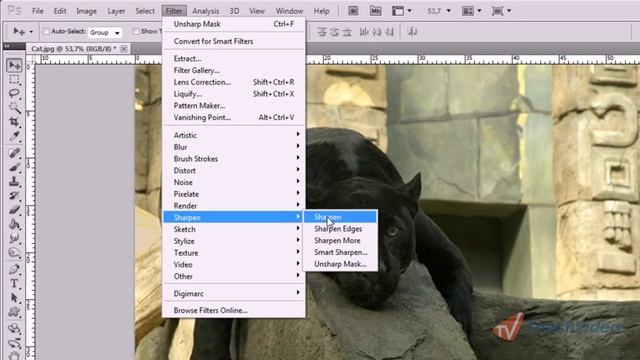The image size is (640, 360).
Task: Select the Path Selection tool
Action: (14, 298)
